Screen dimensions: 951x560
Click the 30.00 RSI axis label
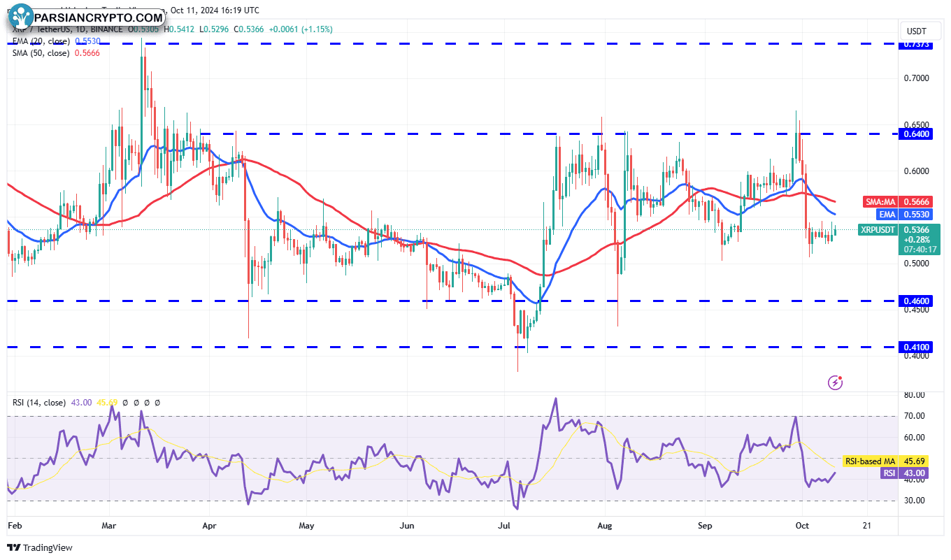coord(915,501)
